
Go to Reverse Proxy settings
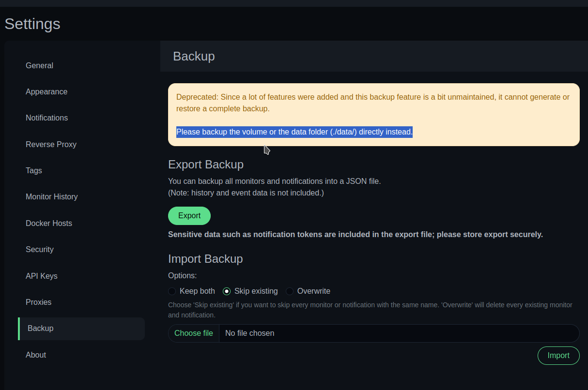[x=51, y=144]
